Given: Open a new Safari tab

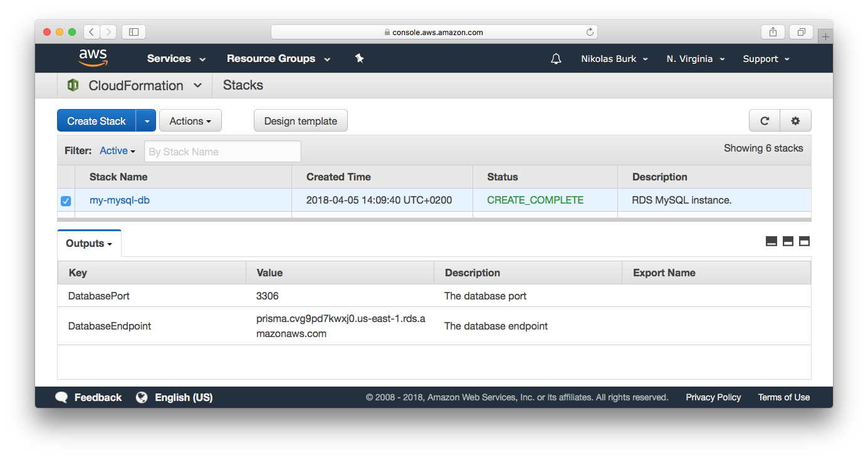Looking at the screenshot, I should point(825,36).
